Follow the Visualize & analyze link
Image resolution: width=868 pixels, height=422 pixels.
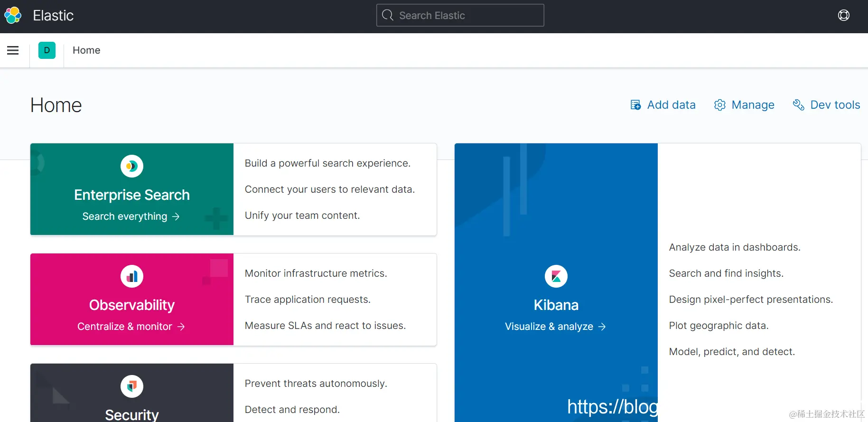pos(555,327)
